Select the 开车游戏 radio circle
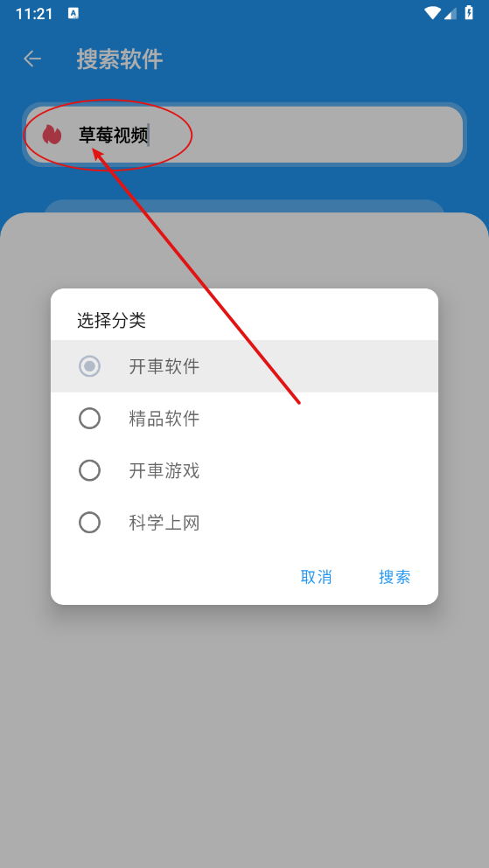Image resolution: width=489 pixels, height=868 pixels. click(x=90, y=470)
